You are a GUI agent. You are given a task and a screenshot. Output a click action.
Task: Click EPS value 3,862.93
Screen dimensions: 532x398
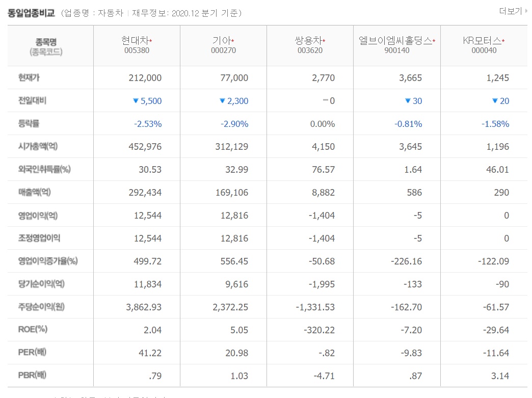[x=144, y=307]
